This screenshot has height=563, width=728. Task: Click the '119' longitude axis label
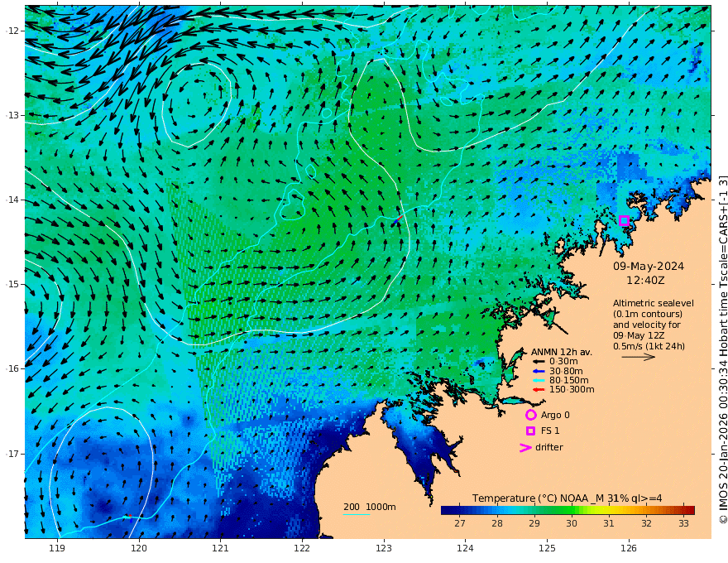pos(57,549)
